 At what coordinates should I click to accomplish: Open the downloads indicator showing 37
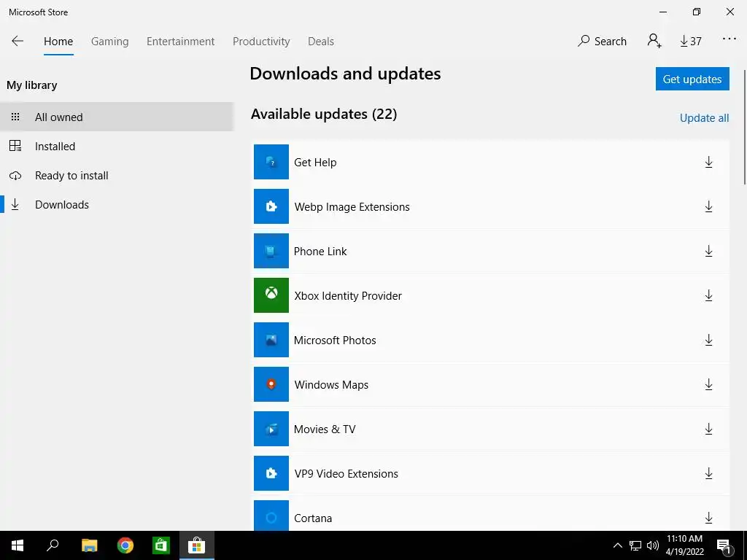691,42
